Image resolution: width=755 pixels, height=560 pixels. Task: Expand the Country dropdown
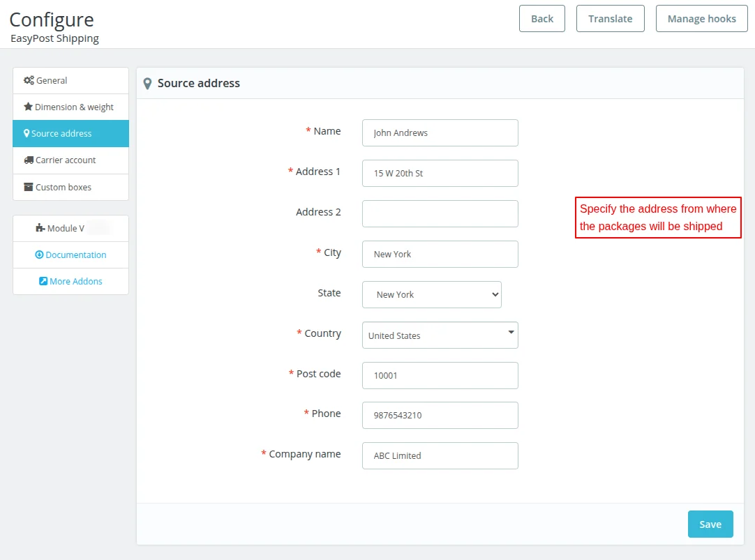point(440,335)
